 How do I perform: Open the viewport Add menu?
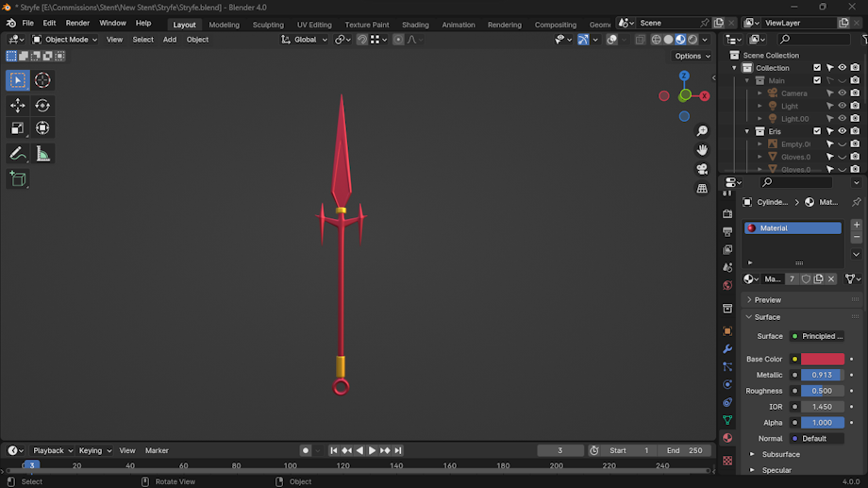170,40
